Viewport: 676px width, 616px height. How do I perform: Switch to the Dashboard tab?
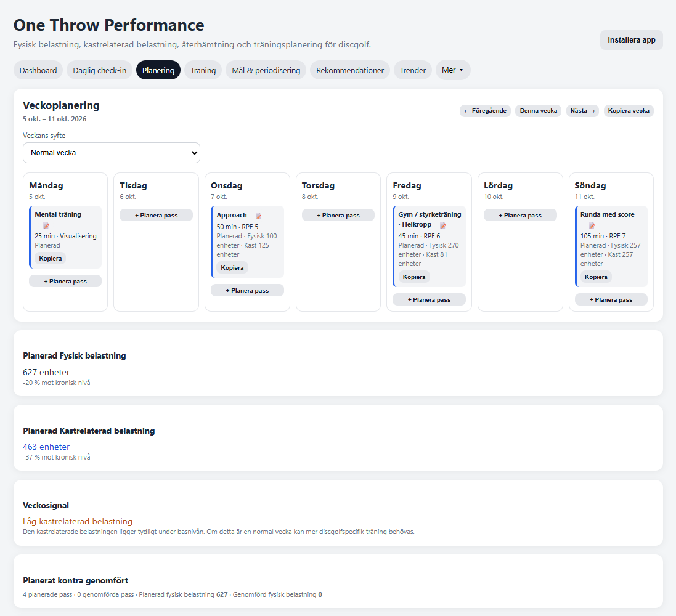[38, 70]
